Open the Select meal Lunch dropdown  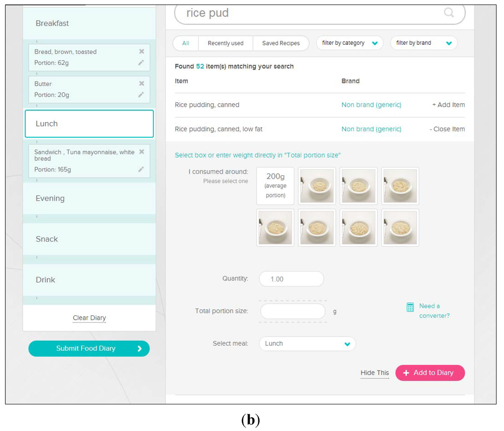pos(307,344)
